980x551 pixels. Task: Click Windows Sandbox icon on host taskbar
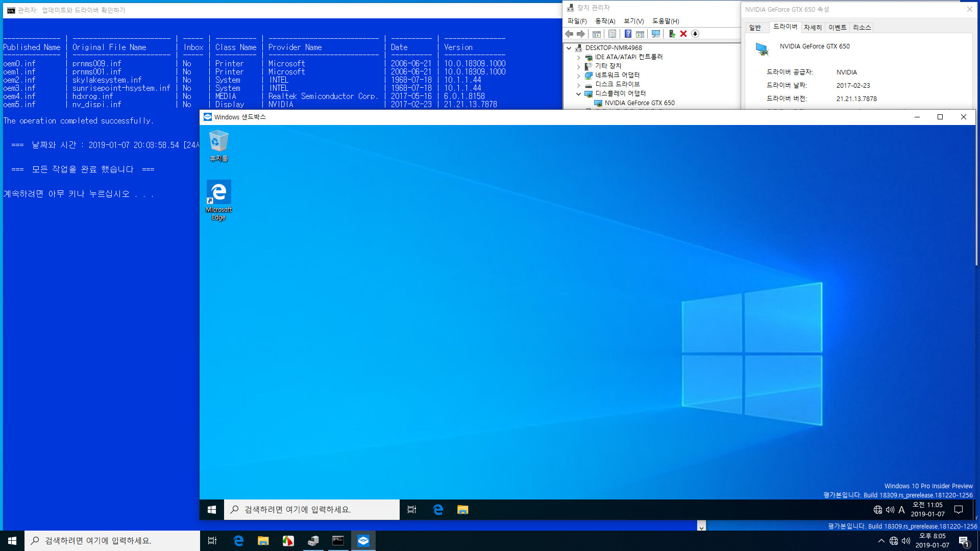coord(363,541)
